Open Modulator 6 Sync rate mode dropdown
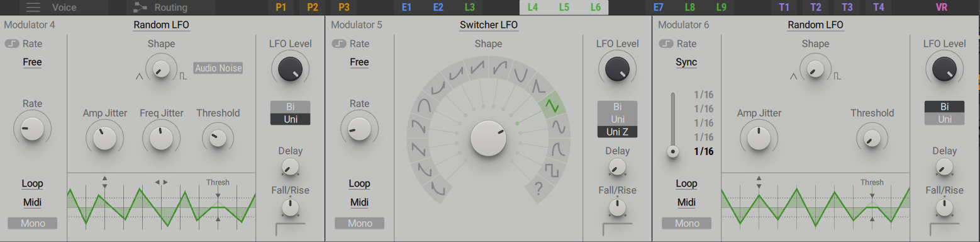Viewport: 980px width, 242px height. [686, 62]
